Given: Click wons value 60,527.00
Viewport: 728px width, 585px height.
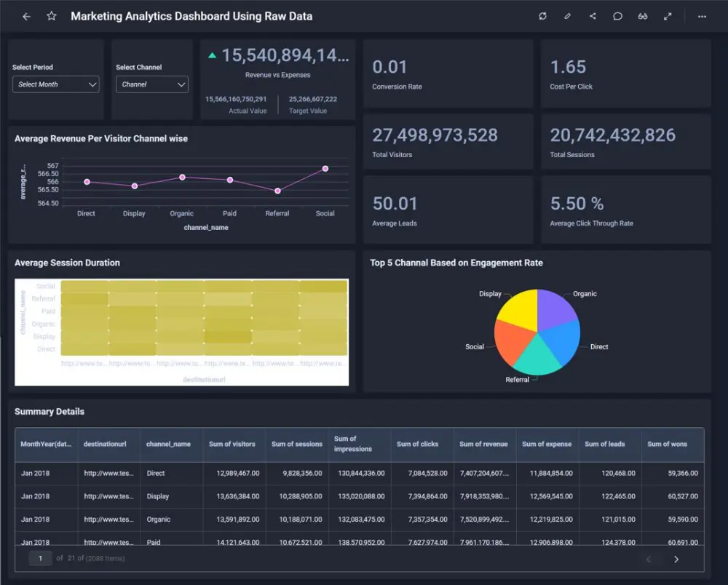Looking at the screenshot, I should (683, 496).
